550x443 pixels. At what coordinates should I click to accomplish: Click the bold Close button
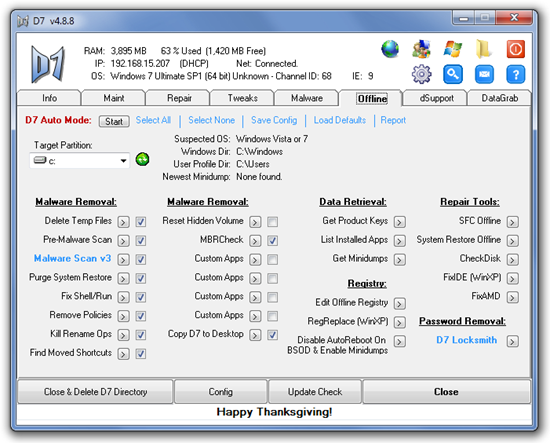(x=446, y=391)
